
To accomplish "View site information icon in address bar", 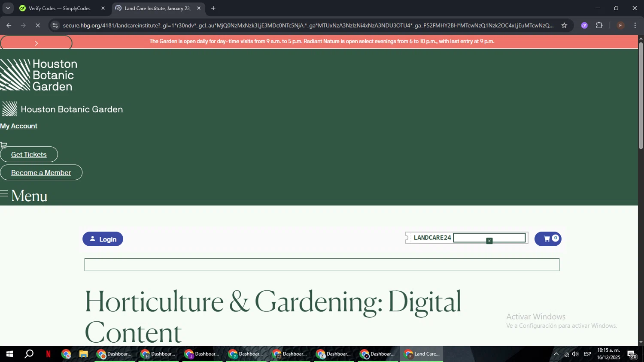I will [x=55, y=25].
